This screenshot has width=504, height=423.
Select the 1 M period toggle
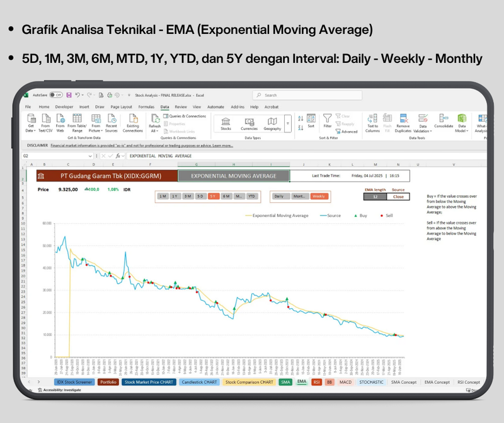[x=163, y=196]
